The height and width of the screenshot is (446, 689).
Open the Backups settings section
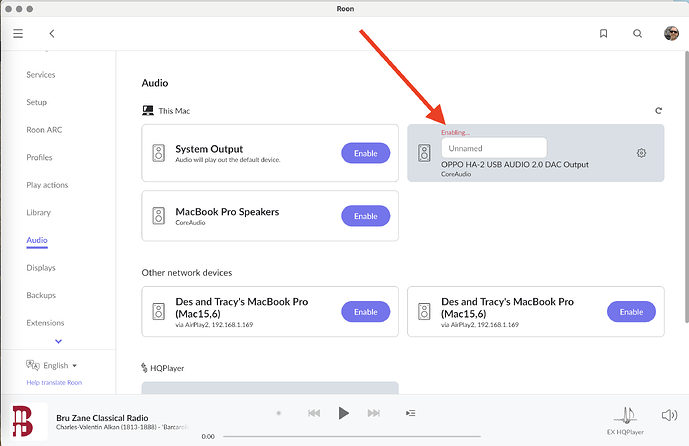(41, 295)
